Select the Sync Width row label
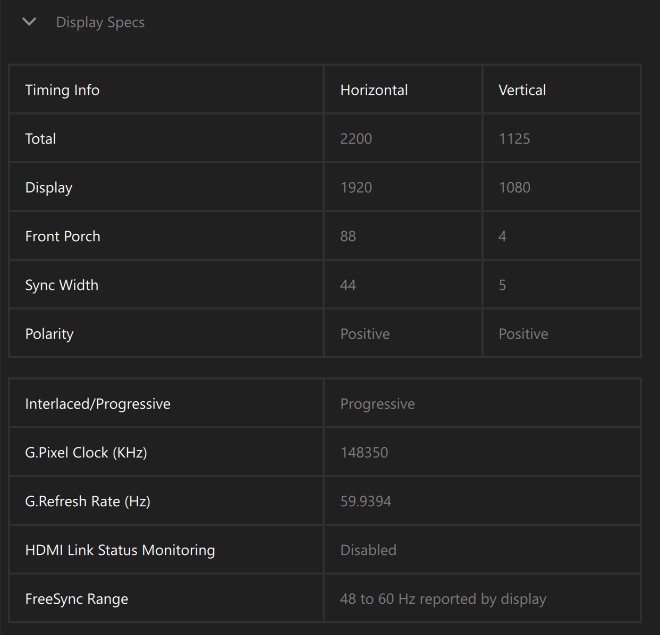 (62, 285)
